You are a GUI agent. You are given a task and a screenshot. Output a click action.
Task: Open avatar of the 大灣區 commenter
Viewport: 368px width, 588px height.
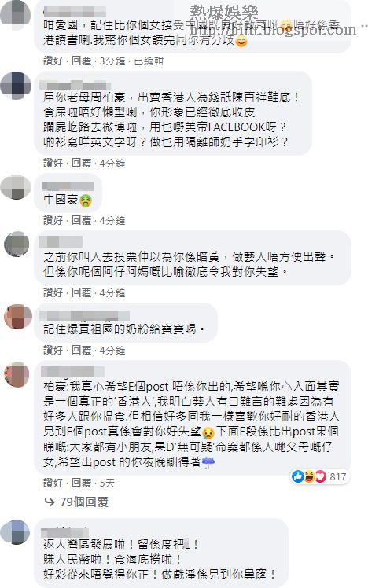(16, 531)
